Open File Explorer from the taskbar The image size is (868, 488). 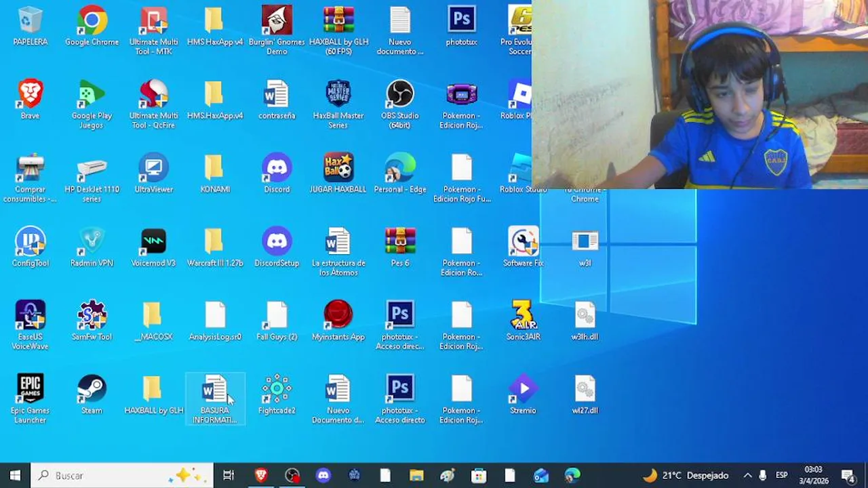tap(416, 475)
